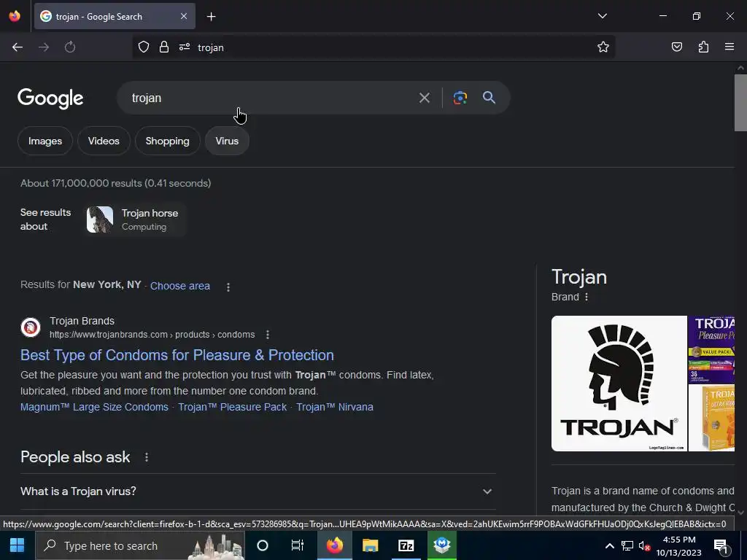Expand What is a Trojan virus question
Screen dimensions: 747x560
[x=258, y=491]
